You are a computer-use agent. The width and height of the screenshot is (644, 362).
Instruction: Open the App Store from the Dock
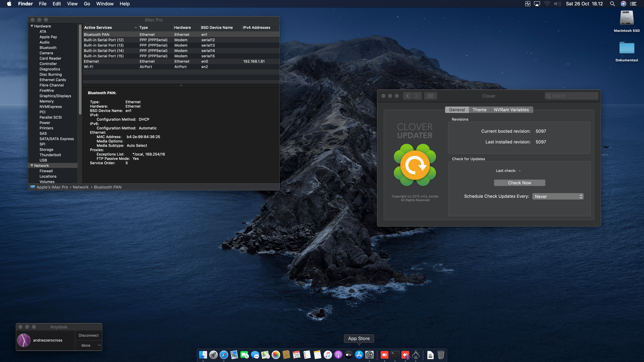click(359, 355)
